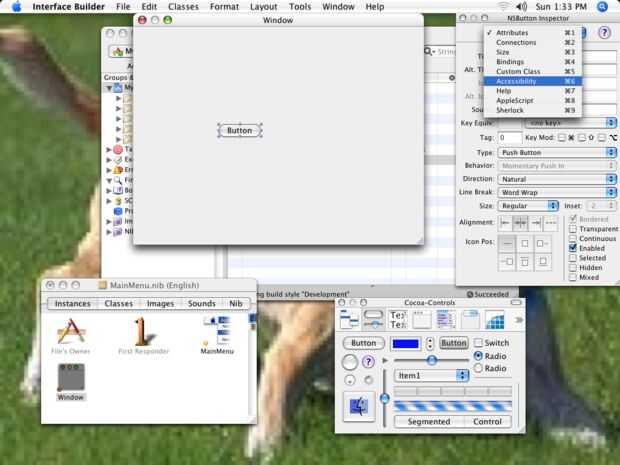Show Cocoa text palette
Viewport: 620px width, 465px height.
click(x=397, y=319)
